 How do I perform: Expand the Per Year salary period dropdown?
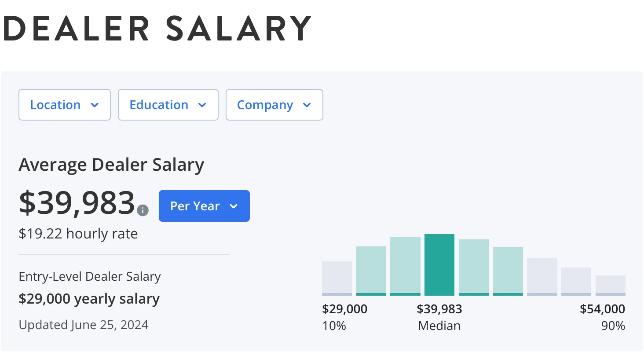(204, 206)
